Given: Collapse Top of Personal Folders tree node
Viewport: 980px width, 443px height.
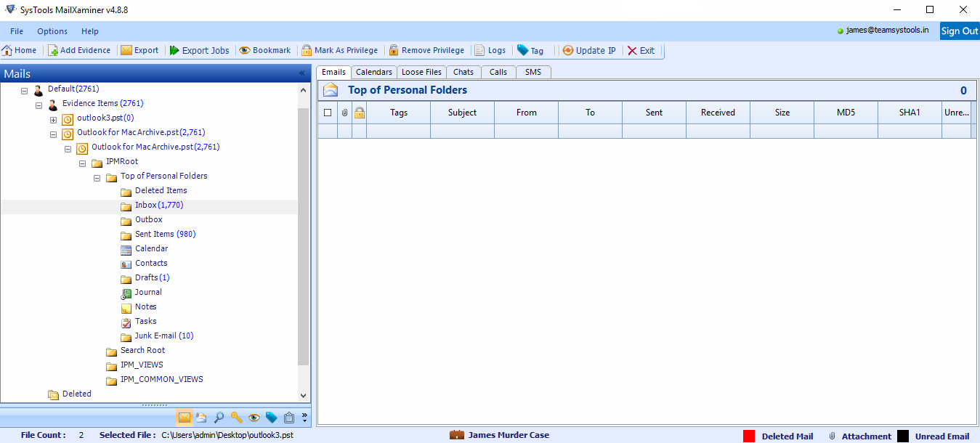Looking at the screenshot, I should [97, 178].
